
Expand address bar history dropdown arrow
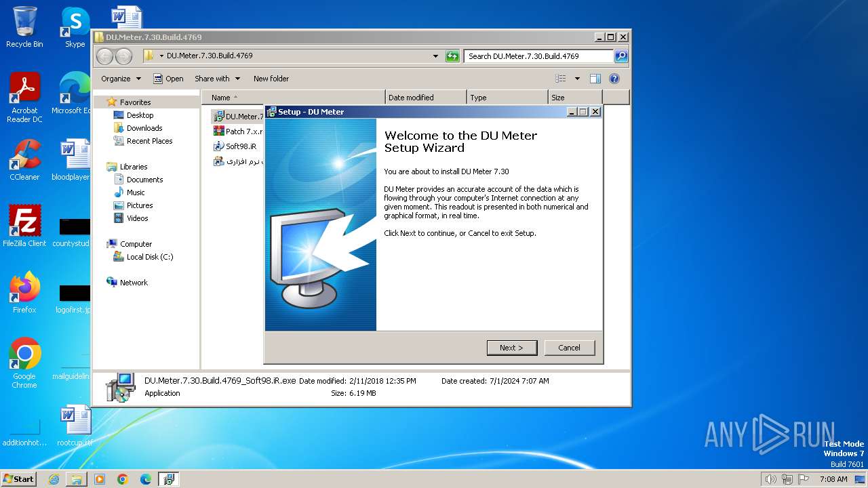click(435, 56)
